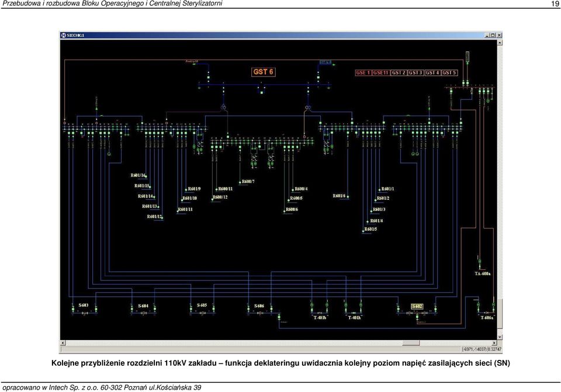
Task: Select feeder label R600/4
Action: [301, 189]
